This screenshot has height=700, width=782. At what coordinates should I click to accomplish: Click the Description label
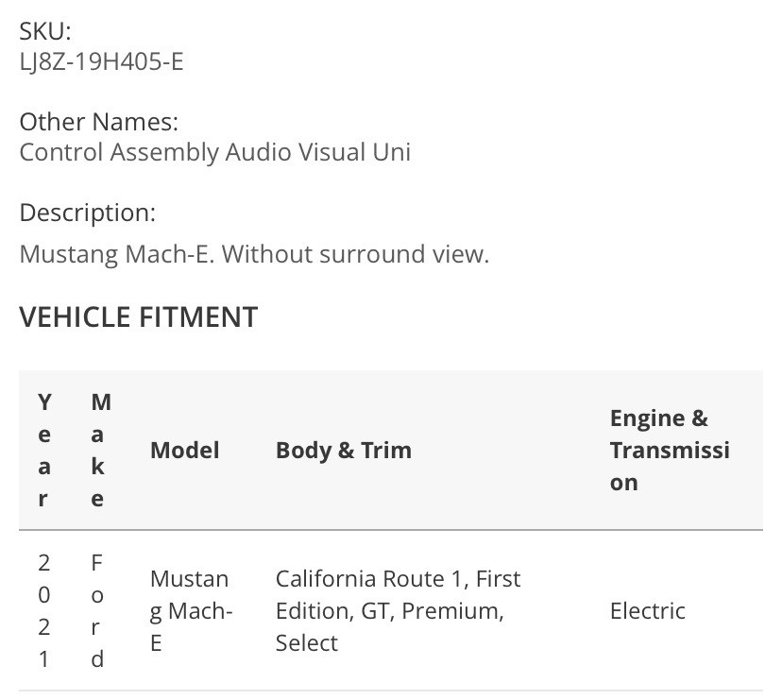tap(87, 213)
